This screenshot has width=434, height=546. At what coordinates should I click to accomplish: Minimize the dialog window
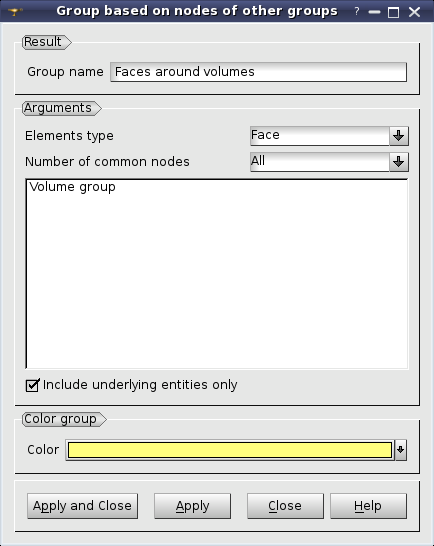click(x=374, y=12)
